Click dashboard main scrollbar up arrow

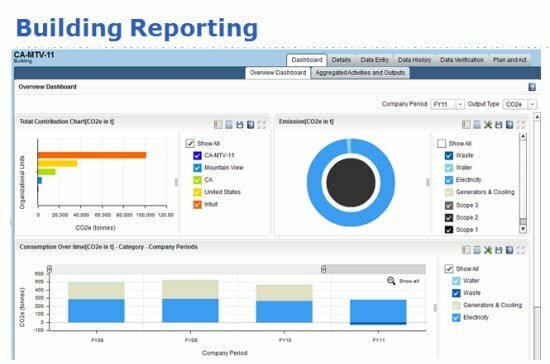pyautogui.click(x=537, y=117)
